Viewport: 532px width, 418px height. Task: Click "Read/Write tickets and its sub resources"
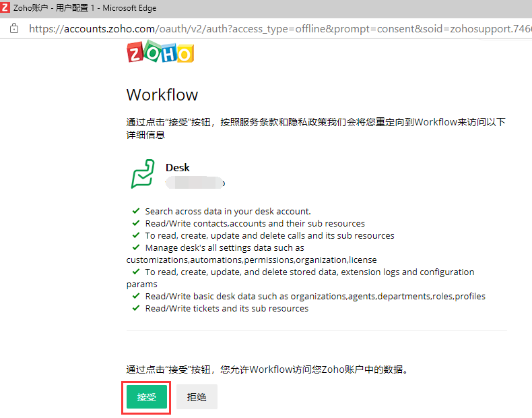227,308
